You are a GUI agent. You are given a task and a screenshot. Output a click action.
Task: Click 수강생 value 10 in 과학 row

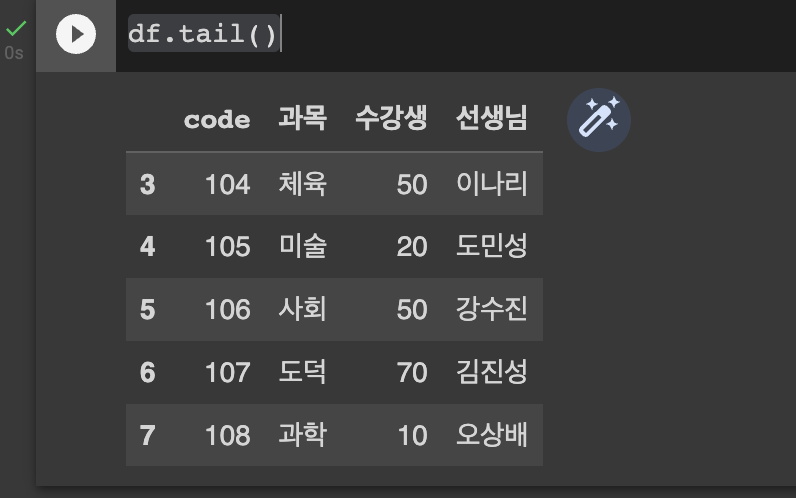412,436
